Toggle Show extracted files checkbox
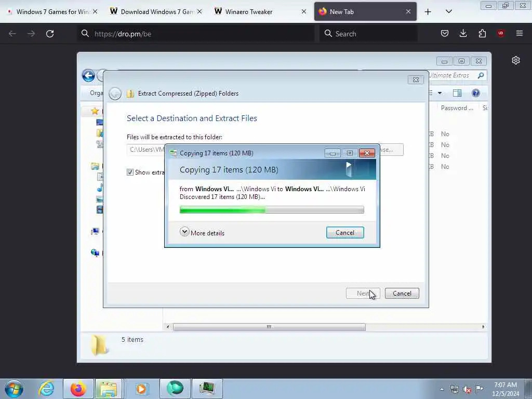532x399 pixels. 130,172
